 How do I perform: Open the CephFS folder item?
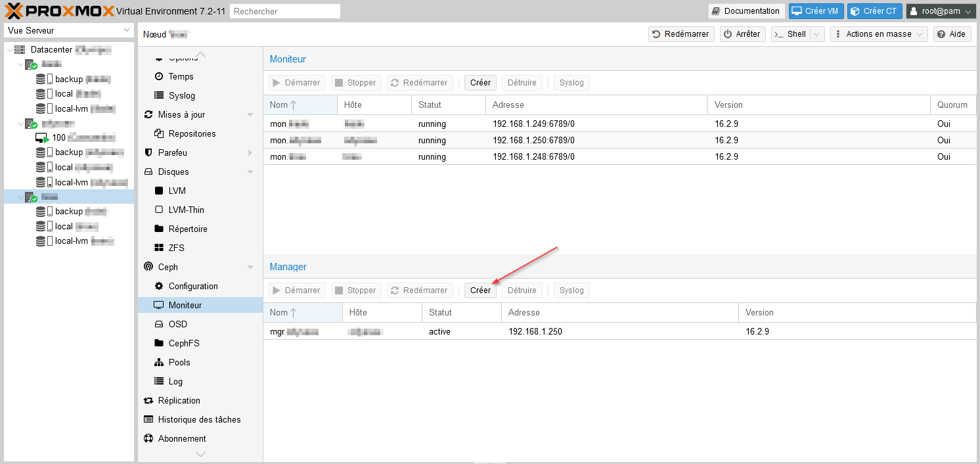pos(183,343)
